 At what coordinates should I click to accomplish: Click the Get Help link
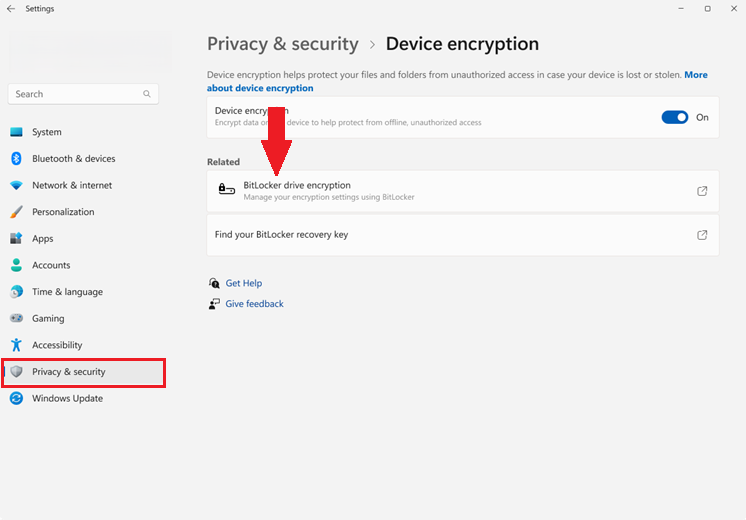pos(244,283)
